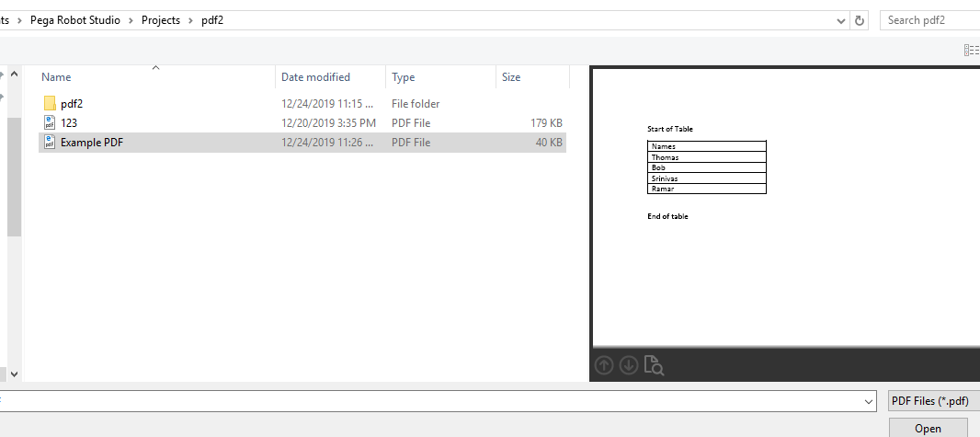The height and width of the screenshot is (437, 980).
Task: Open the pdf2 folder icon
Action: pyautogui.click(x=50, y=104)
